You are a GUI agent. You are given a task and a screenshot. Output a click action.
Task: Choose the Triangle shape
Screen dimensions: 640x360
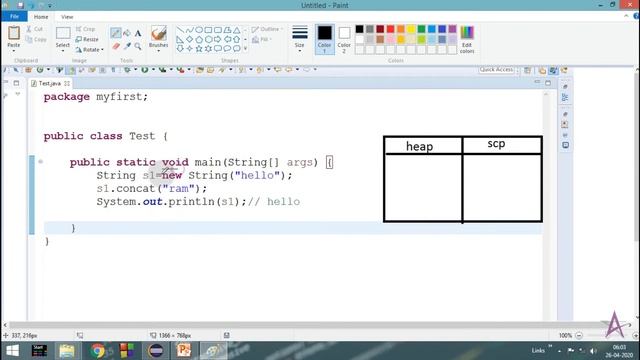(237, 30)
